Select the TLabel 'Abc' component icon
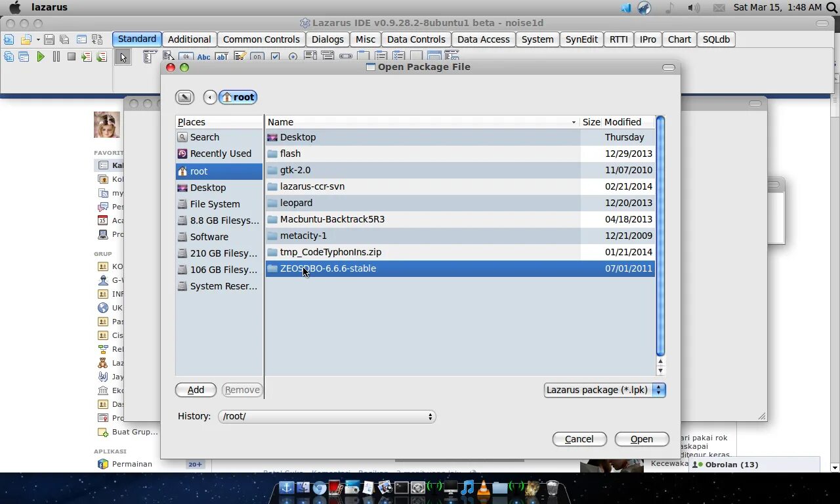This screenshot has height=504, width=840. tap(204, 57)
